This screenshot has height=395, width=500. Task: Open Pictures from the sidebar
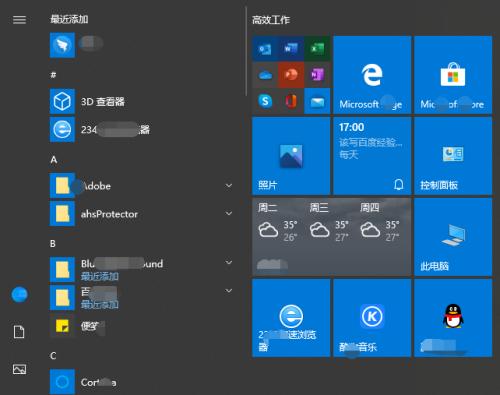click(19, 369)
